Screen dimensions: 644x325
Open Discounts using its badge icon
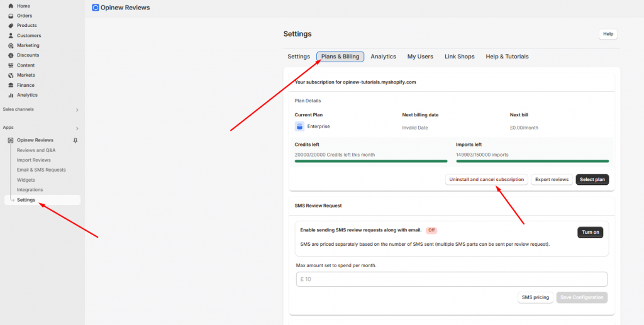pos(11,55)
